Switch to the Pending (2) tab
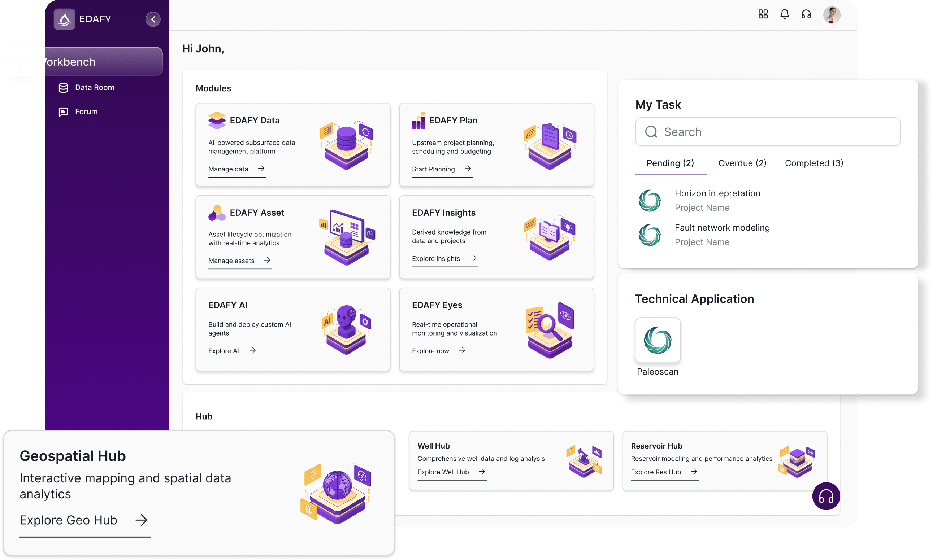Screen dimensions: 937x560 [670, 163]
